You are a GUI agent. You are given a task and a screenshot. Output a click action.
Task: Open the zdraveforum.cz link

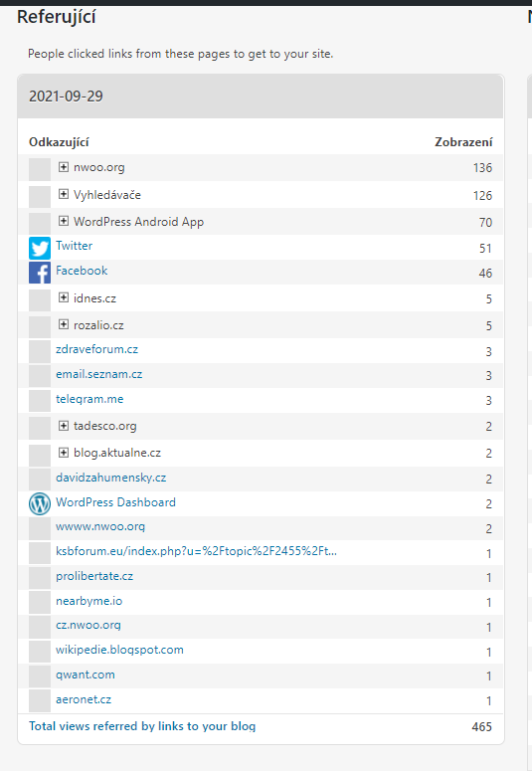[96, 349]
